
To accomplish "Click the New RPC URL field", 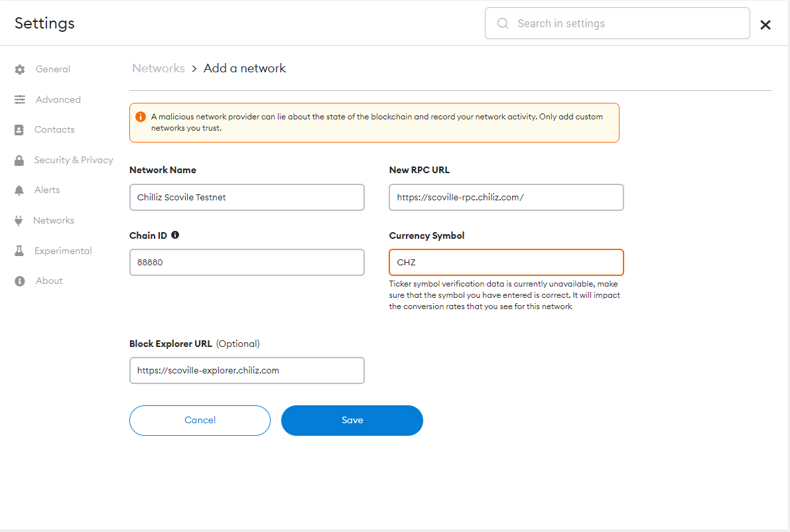I will pos(506,197).
